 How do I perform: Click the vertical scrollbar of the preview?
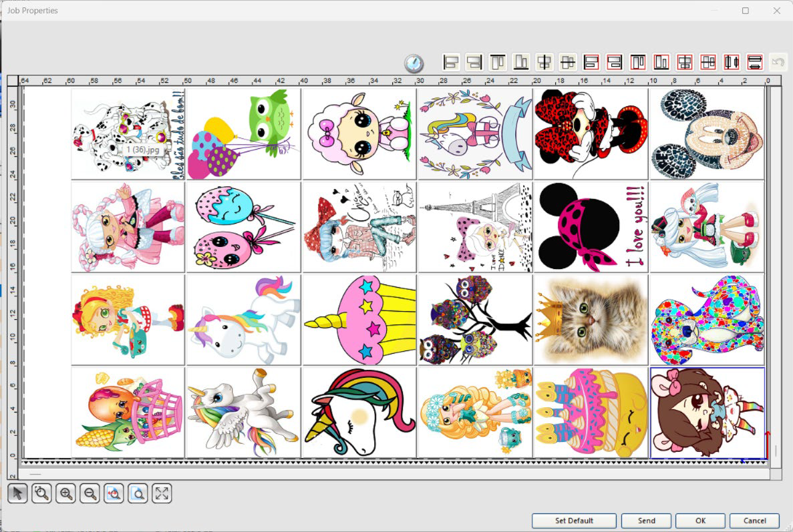pyautogui.click(x=775, y=267)
